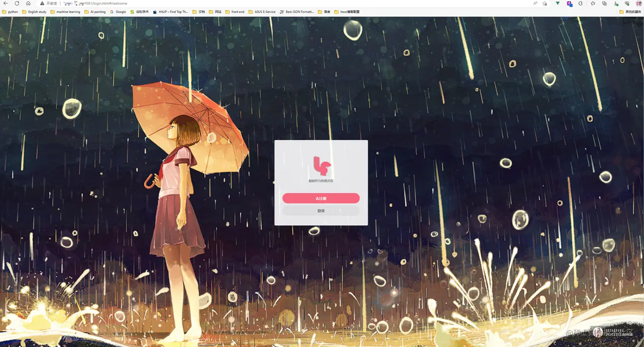Open the 网站 bookmarks folder

[215, 12]
